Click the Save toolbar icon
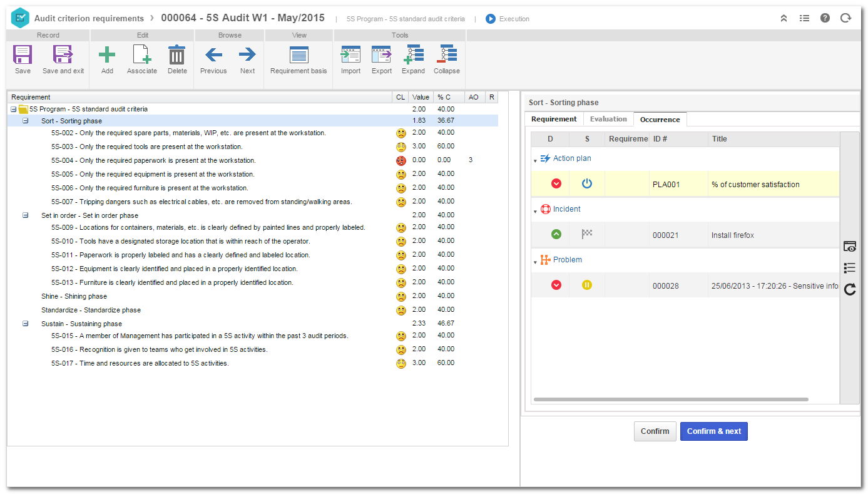Image resolution: width=868 pixels, height=494 pixels. (23, 55)
